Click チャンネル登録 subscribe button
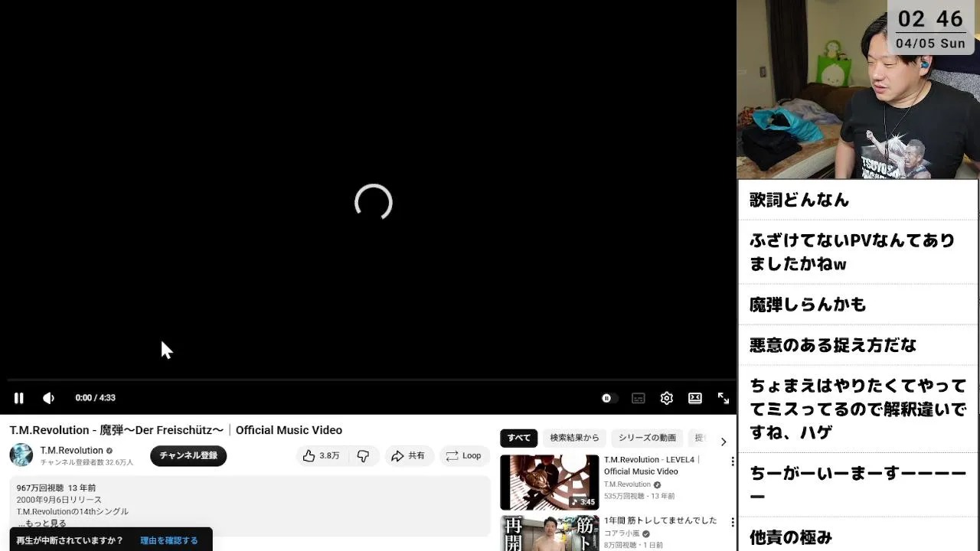 coord(188,455)
